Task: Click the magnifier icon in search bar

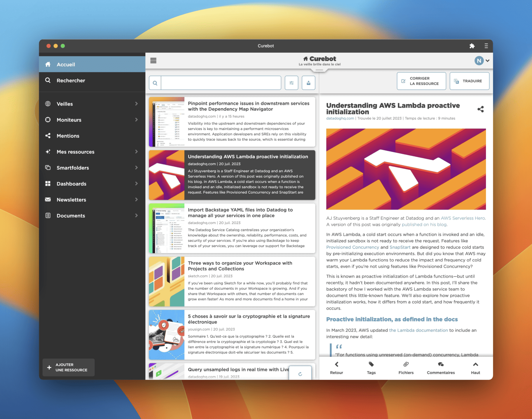Action: 155,83
